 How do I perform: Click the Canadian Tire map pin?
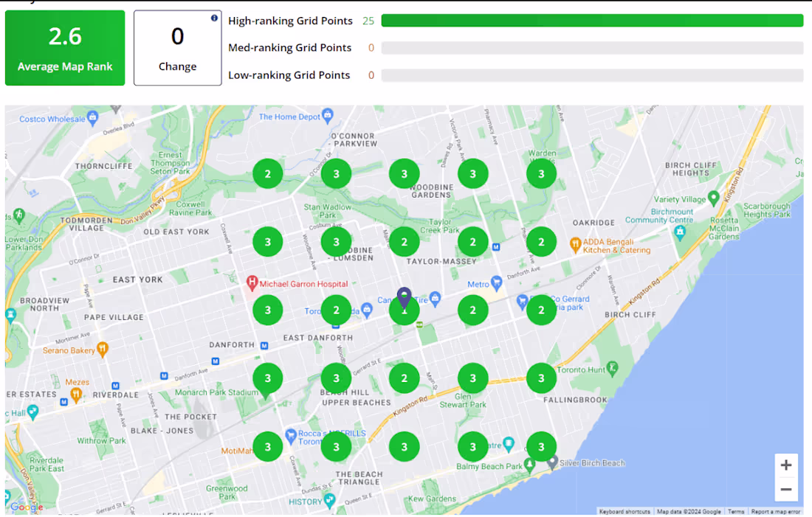(435, 298)
